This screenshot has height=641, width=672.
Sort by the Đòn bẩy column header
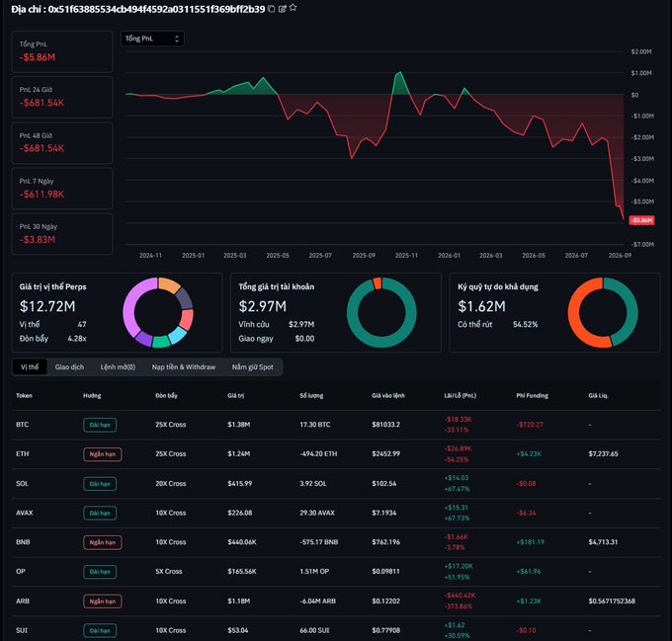(166, 396)
